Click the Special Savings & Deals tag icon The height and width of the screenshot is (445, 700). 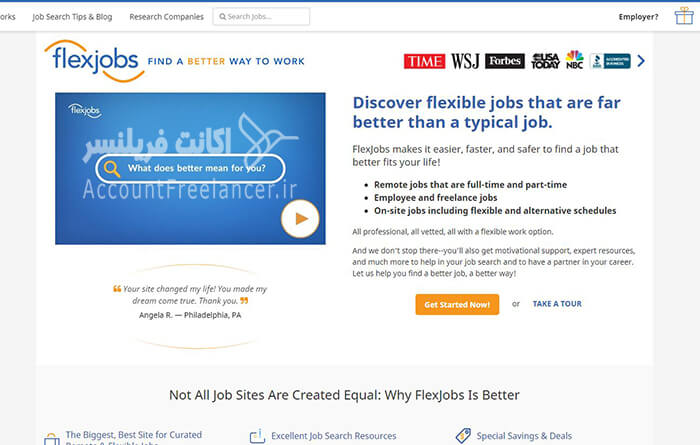[x=463, y=436]
